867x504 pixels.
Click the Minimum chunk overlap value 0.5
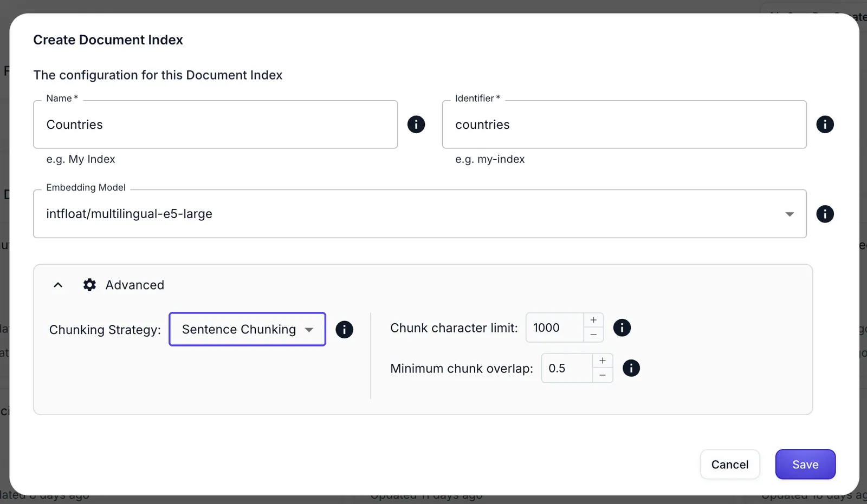click(x=567, y=368)
